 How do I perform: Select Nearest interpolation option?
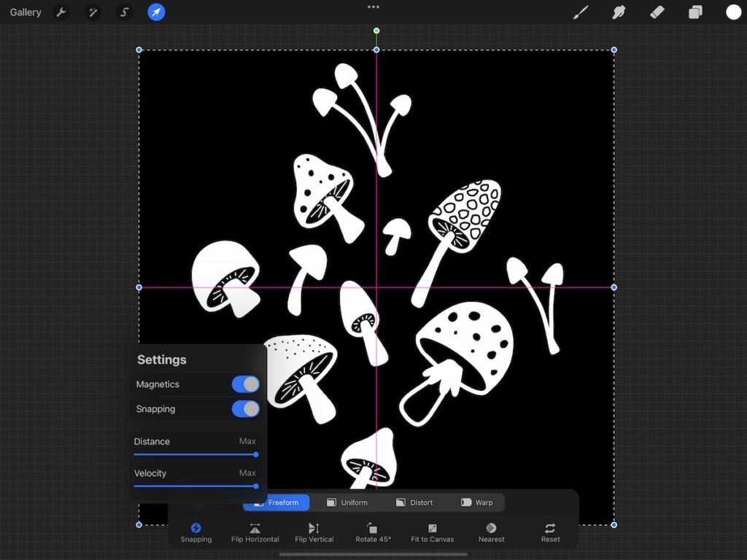point(490,530)
